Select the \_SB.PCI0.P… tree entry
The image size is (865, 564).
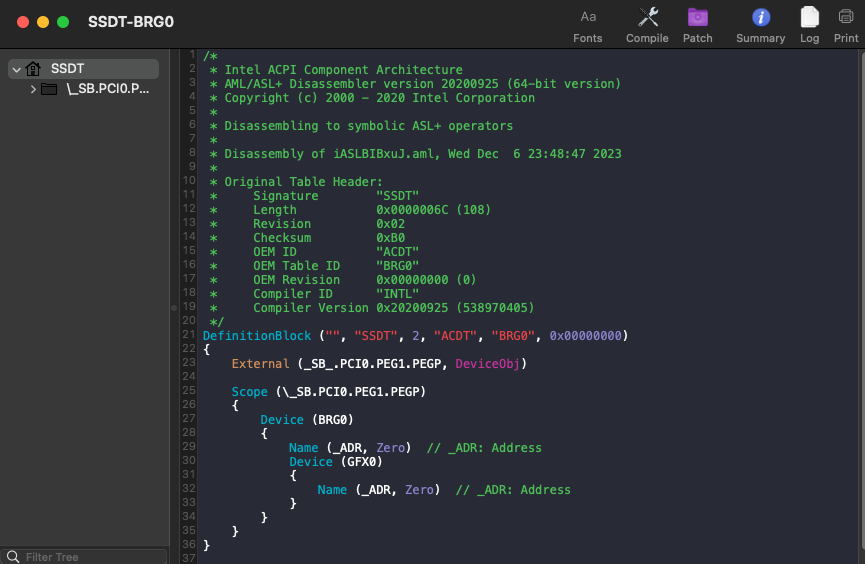pyautogui.click(x=108, y=89)
